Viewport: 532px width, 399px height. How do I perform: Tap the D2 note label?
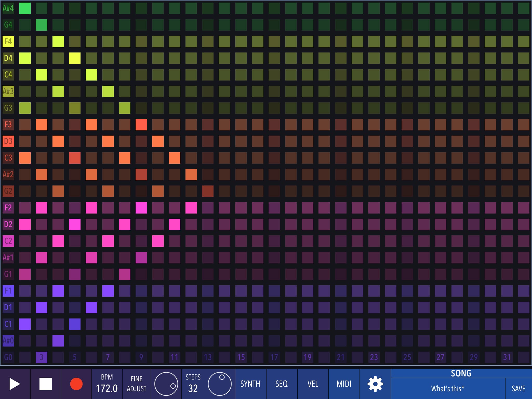8,224
